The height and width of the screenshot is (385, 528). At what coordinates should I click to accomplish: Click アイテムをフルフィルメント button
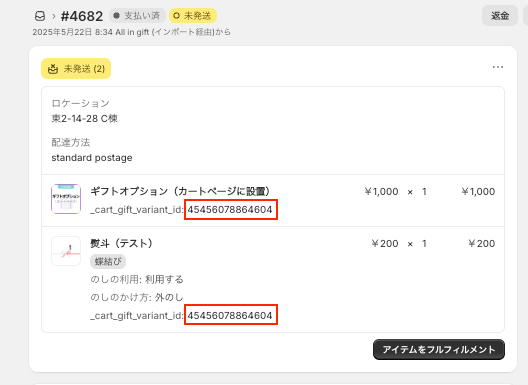(439, 349)
